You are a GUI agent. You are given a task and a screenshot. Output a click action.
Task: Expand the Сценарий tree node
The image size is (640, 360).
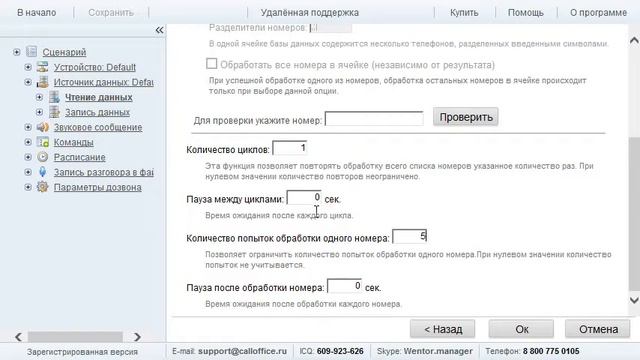[16, 52]
